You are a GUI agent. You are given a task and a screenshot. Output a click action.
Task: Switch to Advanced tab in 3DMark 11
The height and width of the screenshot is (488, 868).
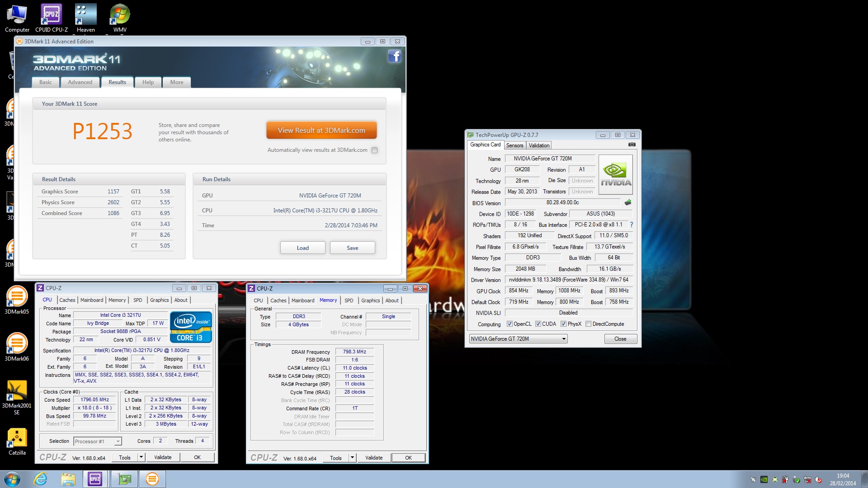pos(80,82)
